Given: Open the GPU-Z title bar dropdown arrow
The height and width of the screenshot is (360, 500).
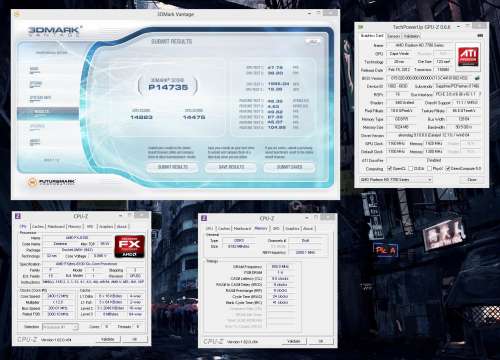Looking at the screenshot, I should [458, 26].
